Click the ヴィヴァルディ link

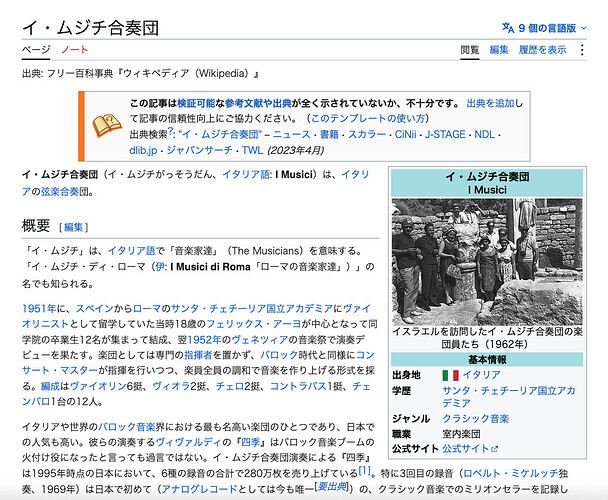tap(188, 442)
